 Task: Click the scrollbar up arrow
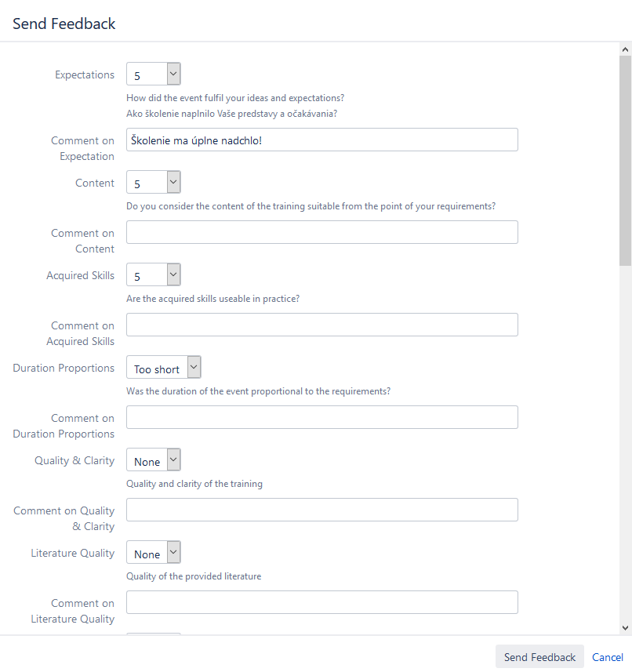pos(625,50)
